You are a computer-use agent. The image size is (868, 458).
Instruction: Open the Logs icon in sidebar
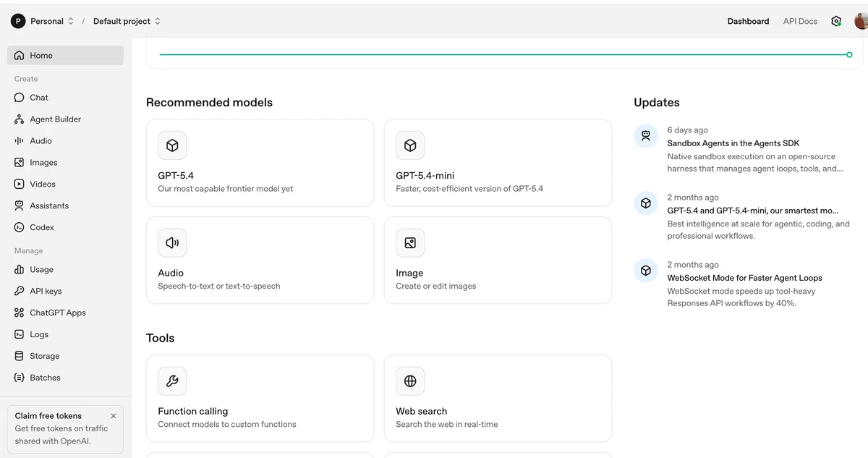(20, 335)
